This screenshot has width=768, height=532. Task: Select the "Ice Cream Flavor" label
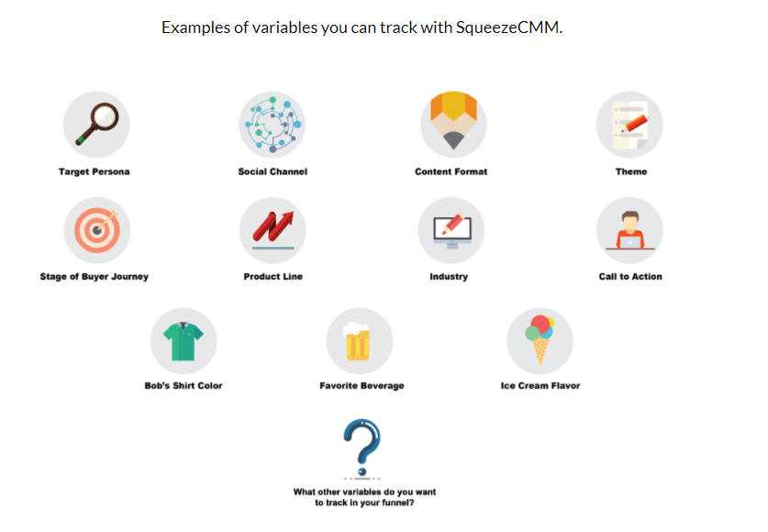point(540,385)
